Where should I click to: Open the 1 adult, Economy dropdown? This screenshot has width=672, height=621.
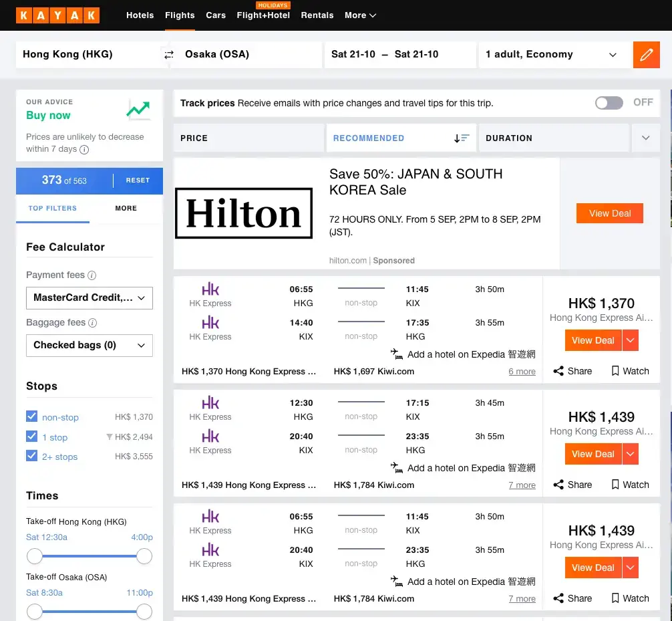point(555,54)
